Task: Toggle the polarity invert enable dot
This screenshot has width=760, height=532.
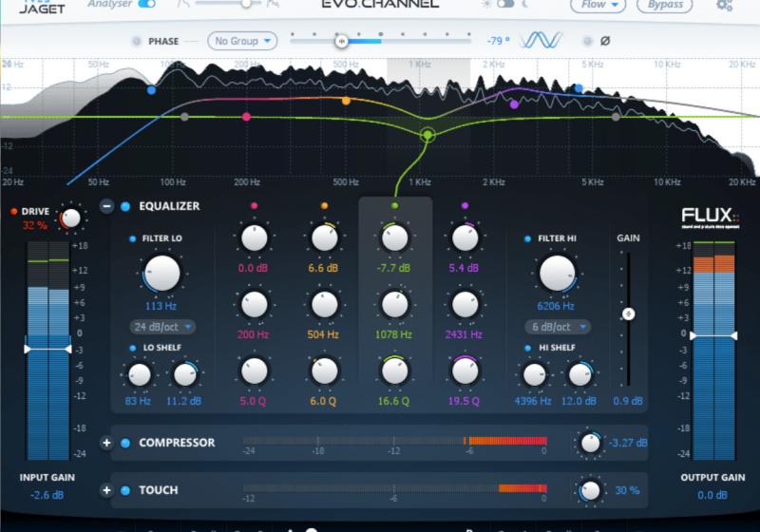Action: coord(587,41)
